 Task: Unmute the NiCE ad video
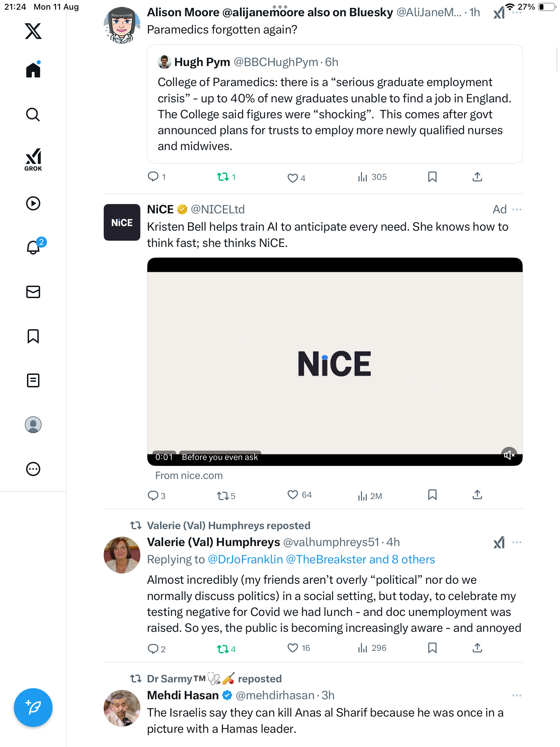(509, 455)
